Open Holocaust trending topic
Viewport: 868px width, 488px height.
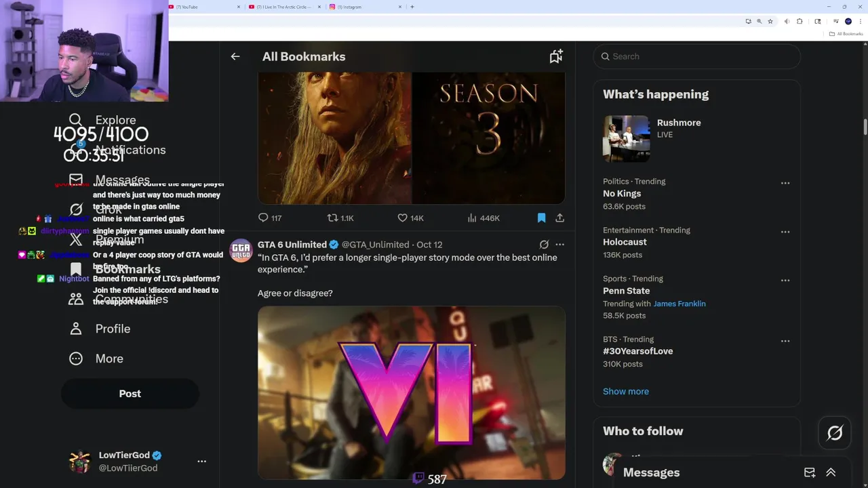tap(625, 242)
